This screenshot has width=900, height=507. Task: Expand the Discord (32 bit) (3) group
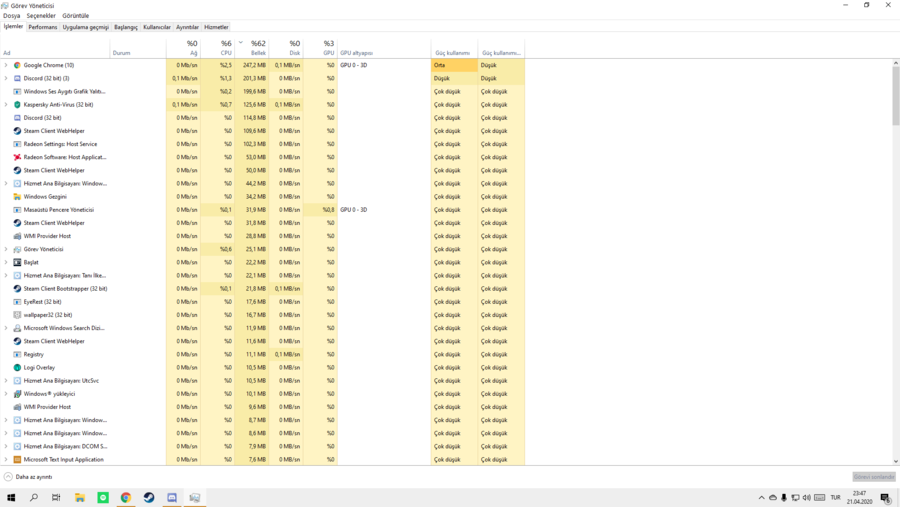pos(6,78)
